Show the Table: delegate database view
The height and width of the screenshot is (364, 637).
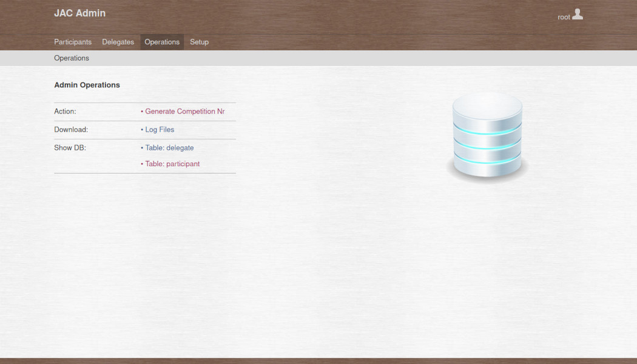pyautogui.click(x=169, y=148)
